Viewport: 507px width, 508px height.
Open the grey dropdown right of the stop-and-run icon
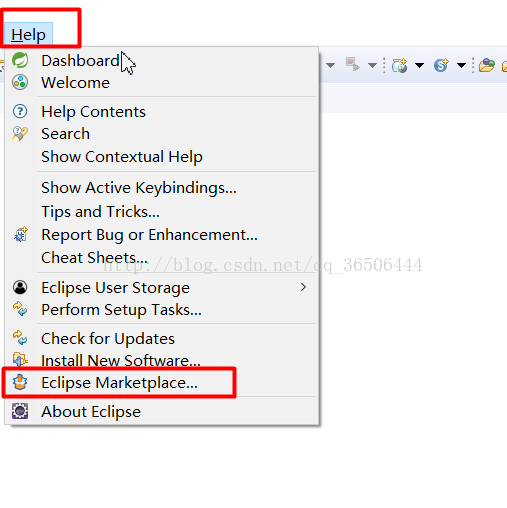click(x=372, y=65)
